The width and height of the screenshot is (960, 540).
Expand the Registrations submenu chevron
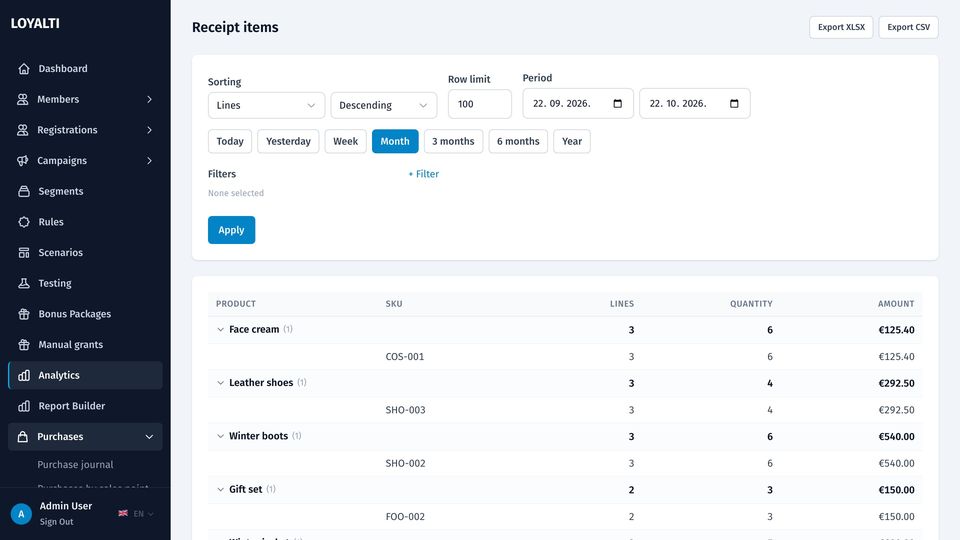click(149, 130)
